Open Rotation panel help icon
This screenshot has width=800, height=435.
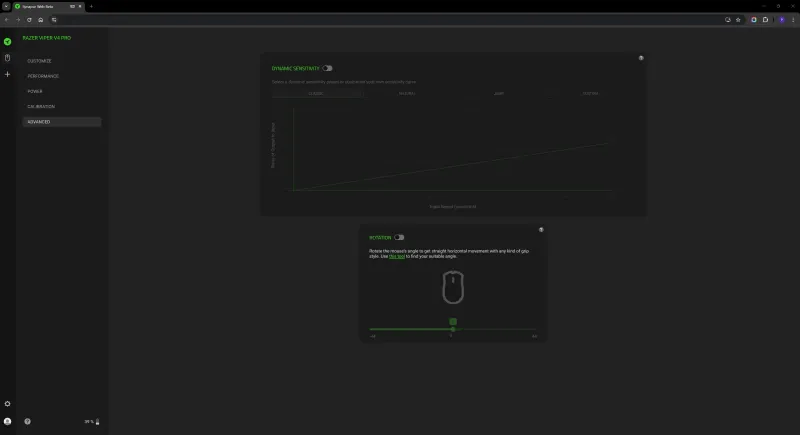(541, 230)
